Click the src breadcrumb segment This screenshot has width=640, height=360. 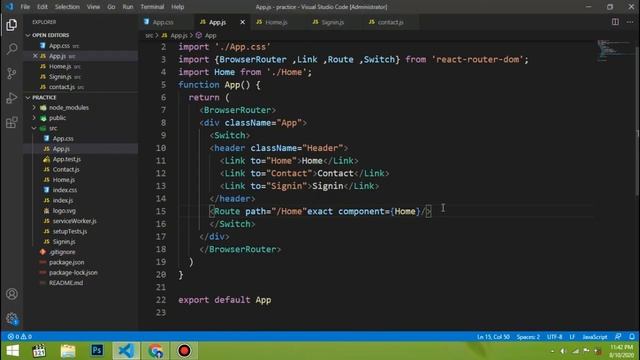pyautogui.click(x=149, y=36)
